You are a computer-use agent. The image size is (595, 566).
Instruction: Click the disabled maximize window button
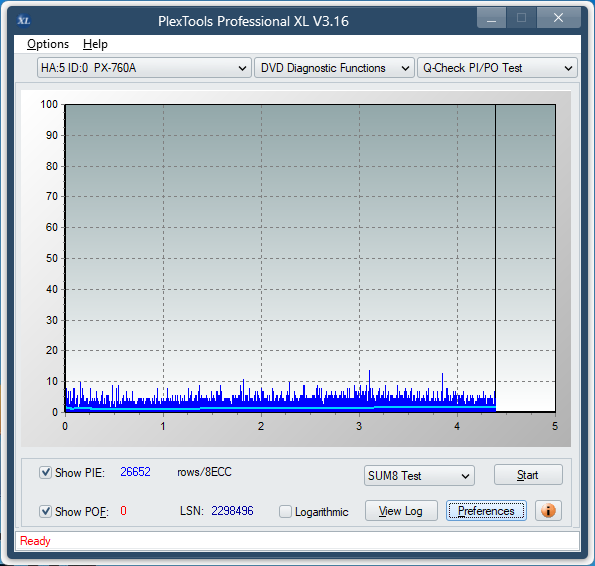pos(521,18)
